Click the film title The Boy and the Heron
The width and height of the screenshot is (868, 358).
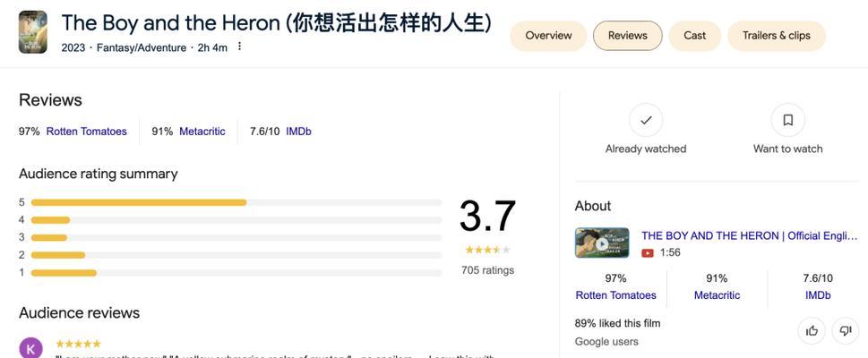276,23
